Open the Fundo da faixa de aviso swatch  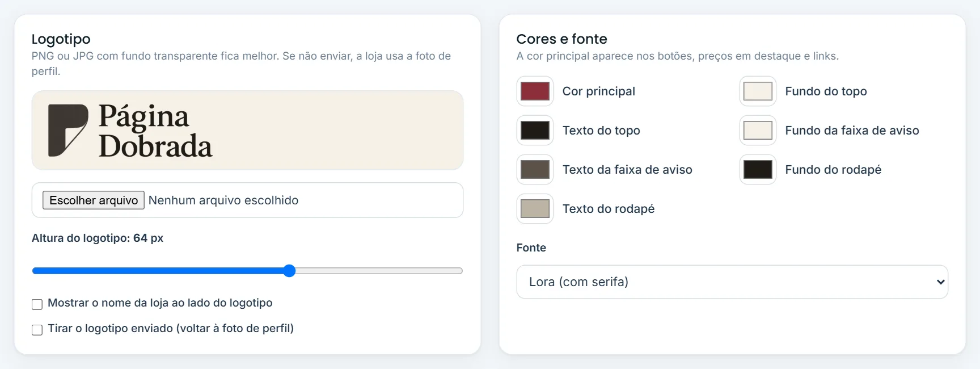[758, 131]
